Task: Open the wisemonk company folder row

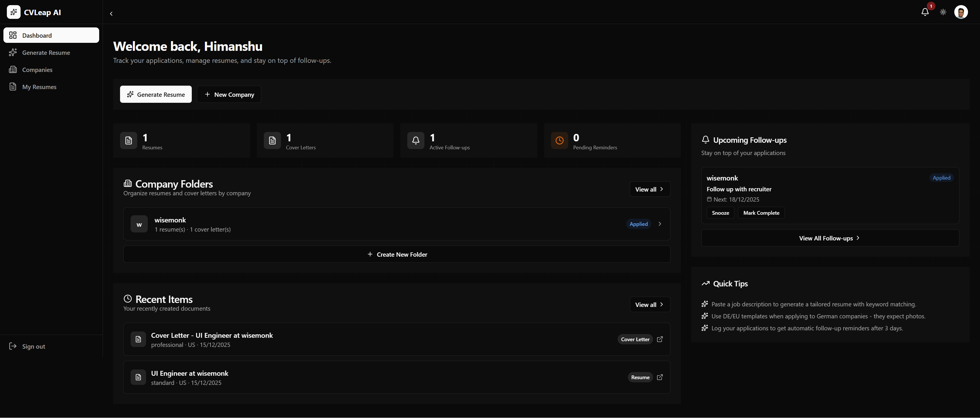Action: pyautogui.click(x=397, y=224)
